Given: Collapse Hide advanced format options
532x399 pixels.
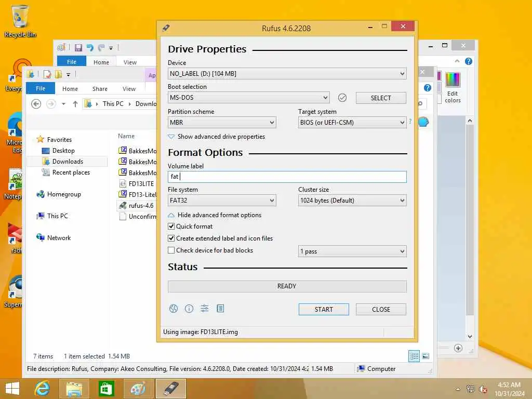Looking at the screenshot, I should tap(215, 215).
